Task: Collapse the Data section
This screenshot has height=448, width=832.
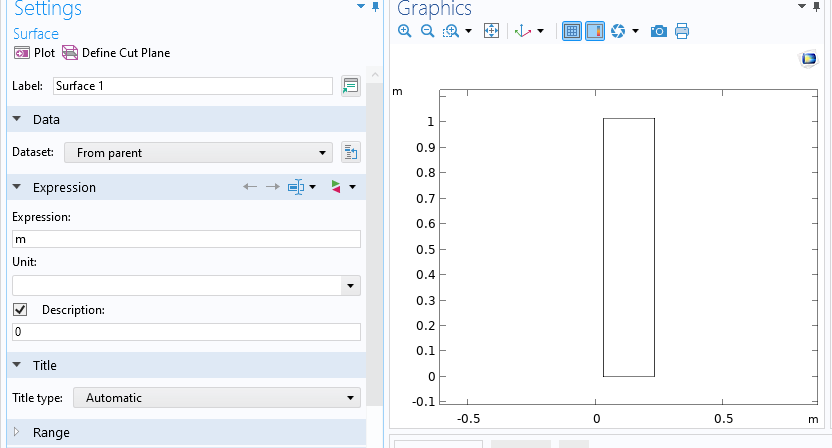Action: click(18, 119)
